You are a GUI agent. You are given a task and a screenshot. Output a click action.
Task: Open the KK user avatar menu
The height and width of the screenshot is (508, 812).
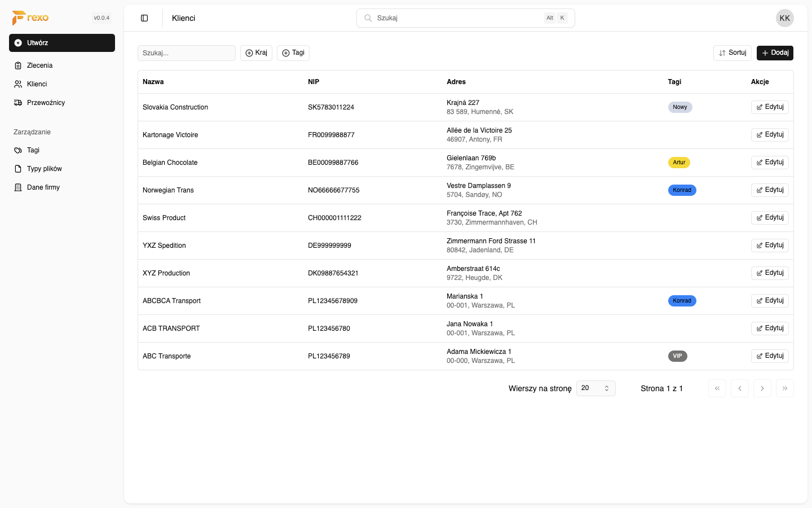point(784,18)
